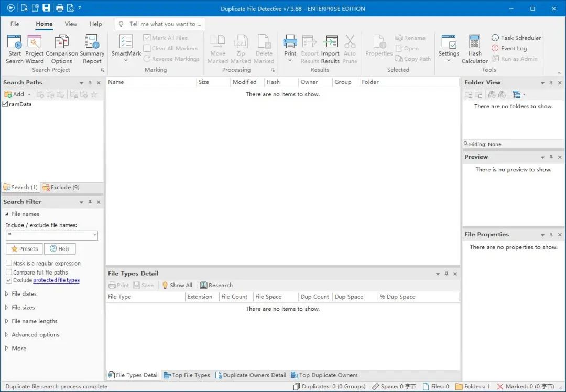This screenshot has width=566, height=392.
Task: Click the Print ribbon icon
Action: (x=290, y=42)
